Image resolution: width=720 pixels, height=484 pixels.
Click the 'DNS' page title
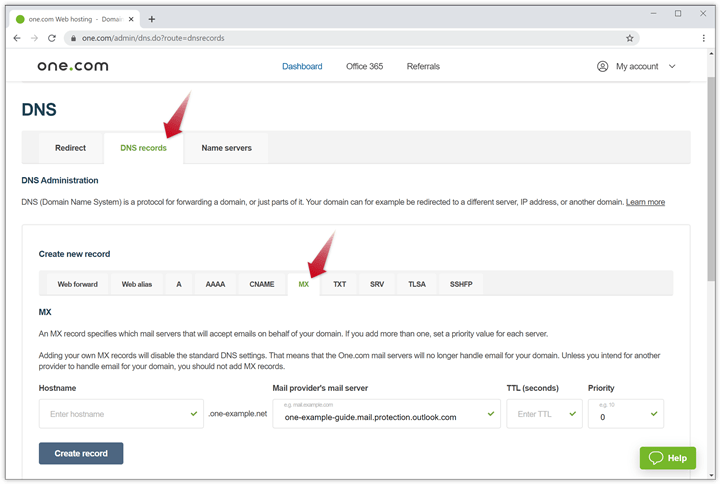pos(39,110)
